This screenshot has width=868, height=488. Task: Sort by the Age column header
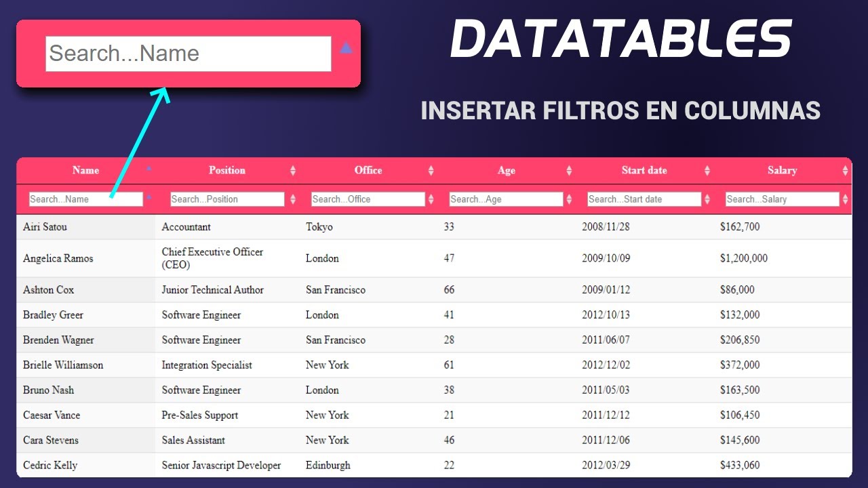(507, 171)
